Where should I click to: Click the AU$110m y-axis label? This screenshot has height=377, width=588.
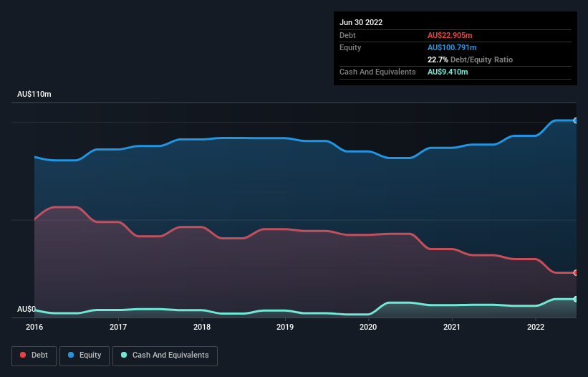click(x=34, y=94)
